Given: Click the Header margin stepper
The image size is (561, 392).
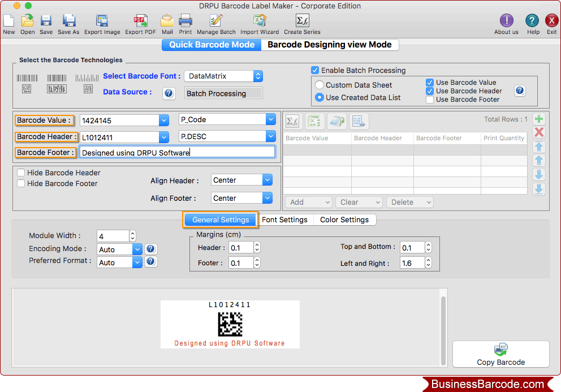Looking at the screenshot, I should click(257, 247).
